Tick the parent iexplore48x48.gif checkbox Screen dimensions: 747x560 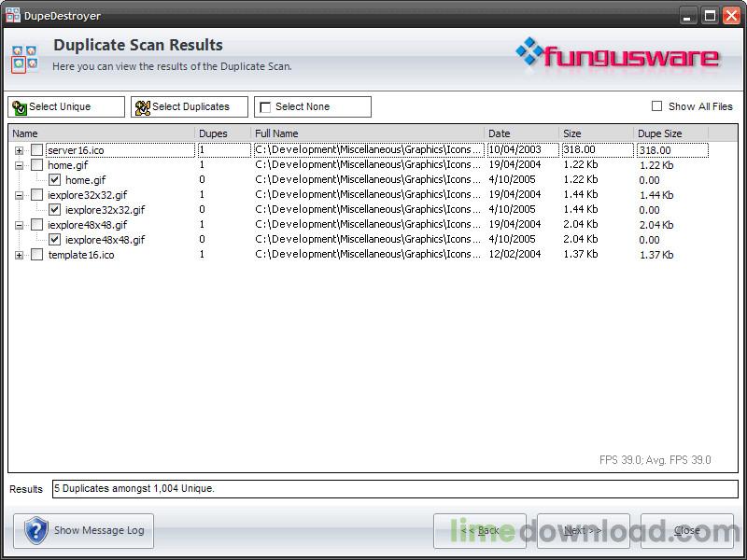[36, 225]
